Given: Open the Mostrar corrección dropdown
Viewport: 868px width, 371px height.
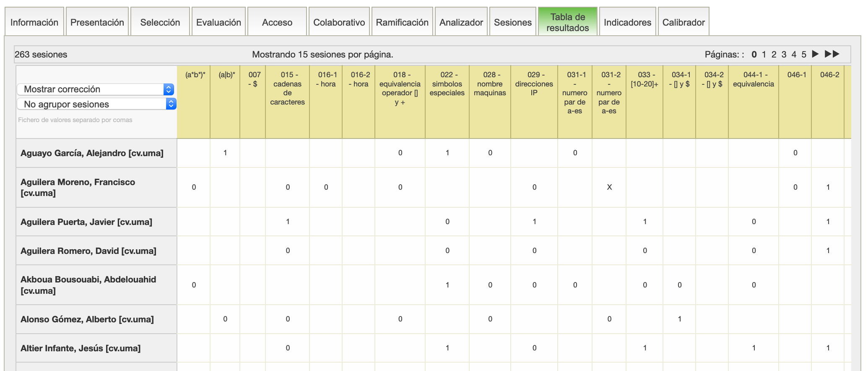Looking at the screenshot, I should point(96,89).
